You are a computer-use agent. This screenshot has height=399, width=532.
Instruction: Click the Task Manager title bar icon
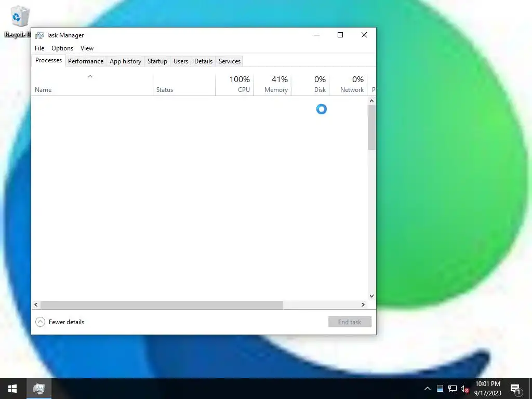39,35
